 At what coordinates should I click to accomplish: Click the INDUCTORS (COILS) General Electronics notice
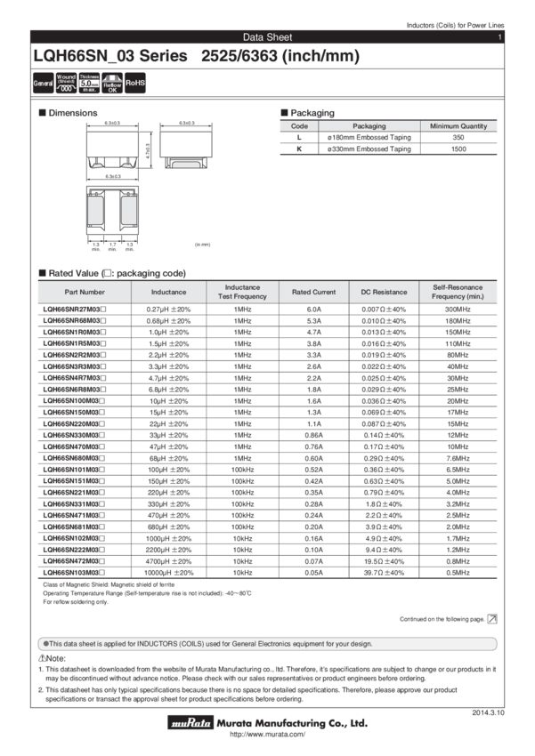[267, 644]
